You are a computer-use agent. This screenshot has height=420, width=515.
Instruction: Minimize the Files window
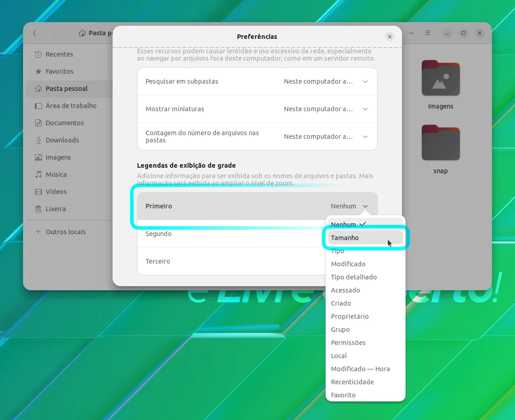(447, 33)
